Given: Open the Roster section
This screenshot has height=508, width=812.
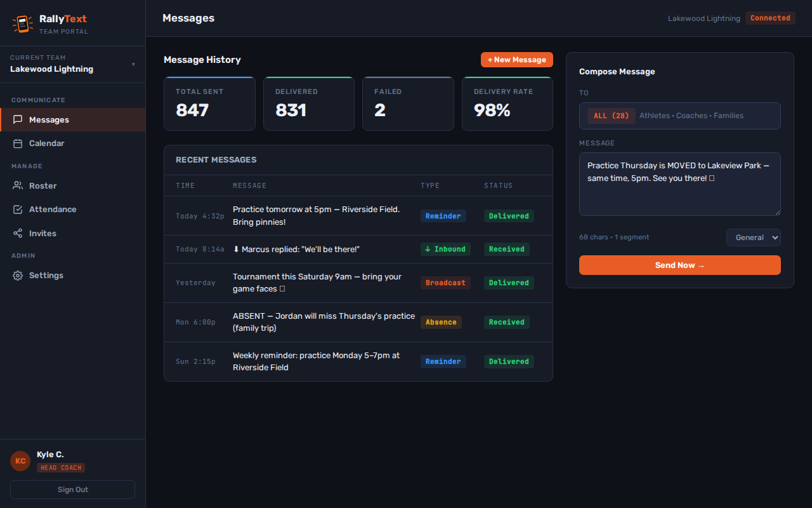Looking at the screenshot, I should click(x=73, y=186).
